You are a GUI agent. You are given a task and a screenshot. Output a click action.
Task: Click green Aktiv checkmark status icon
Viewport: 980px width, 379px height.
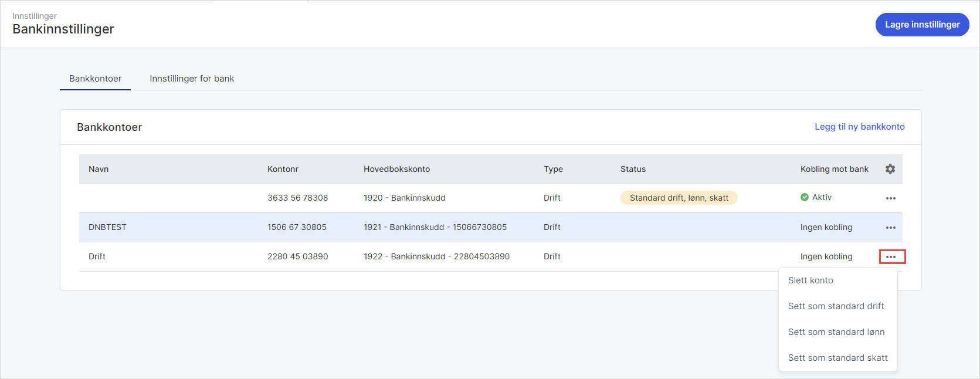(x=805, y=198)
